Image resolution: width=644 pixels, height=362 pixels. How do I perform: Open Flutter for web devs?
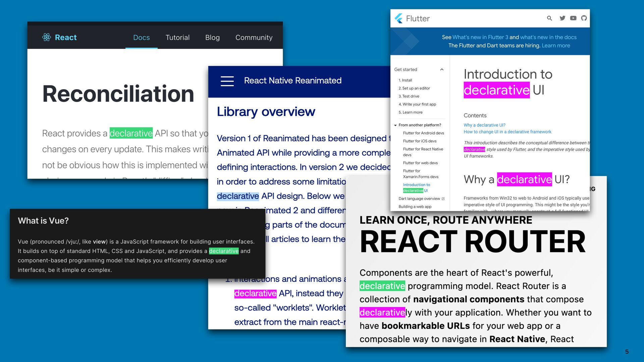coord(420,163)
